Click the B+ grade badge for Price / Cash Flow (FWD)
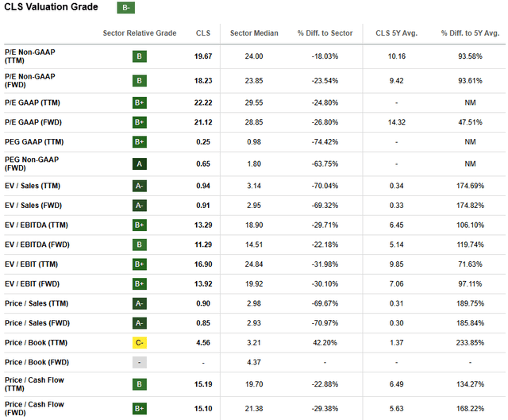 click(140, 409)
